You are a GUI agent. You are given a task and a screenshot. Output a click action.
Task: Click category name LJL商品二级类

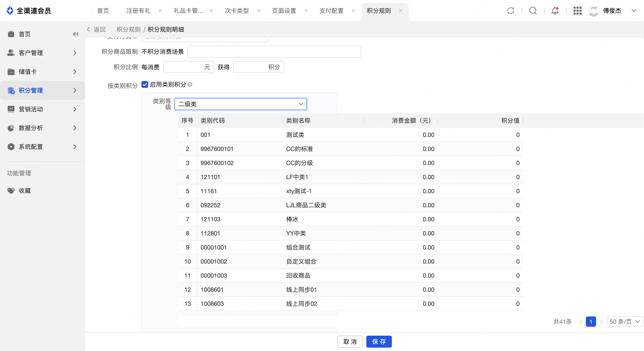(306, 205)
